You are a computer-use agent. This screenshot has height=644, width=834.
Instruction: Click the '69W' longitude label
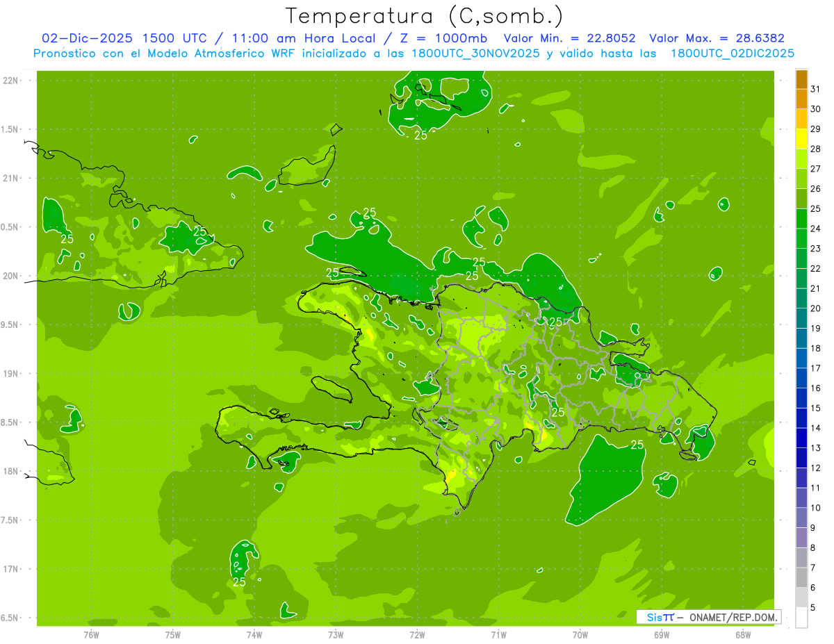pos(662,634)
